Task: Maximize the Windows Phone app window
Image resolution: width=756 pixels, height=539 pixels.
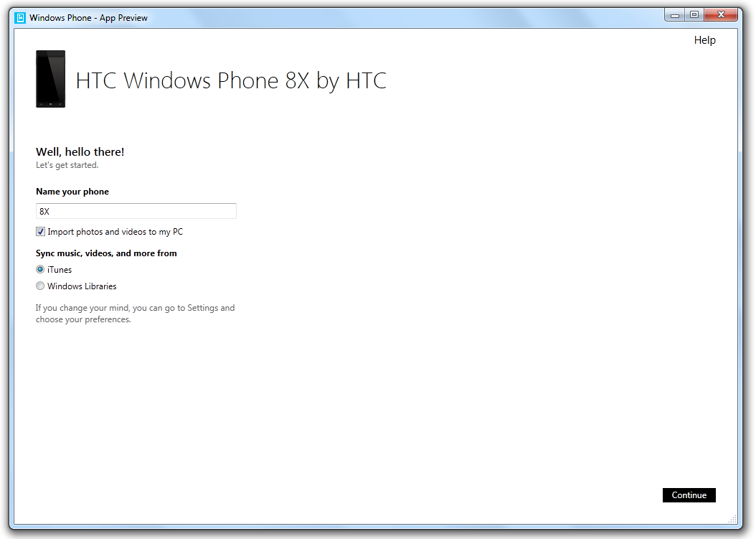Action: [694, 15]
